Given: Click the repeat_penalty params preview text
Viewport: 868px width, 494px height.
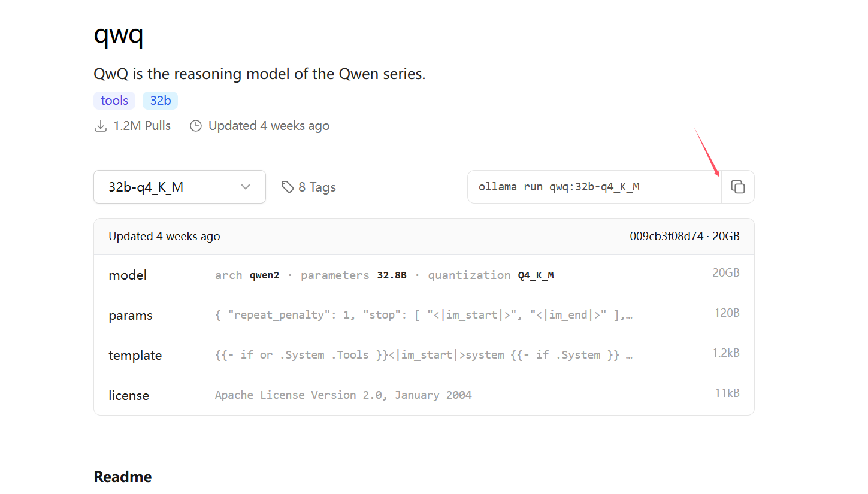Looking at the screenshot, I should tap(424, 315).
